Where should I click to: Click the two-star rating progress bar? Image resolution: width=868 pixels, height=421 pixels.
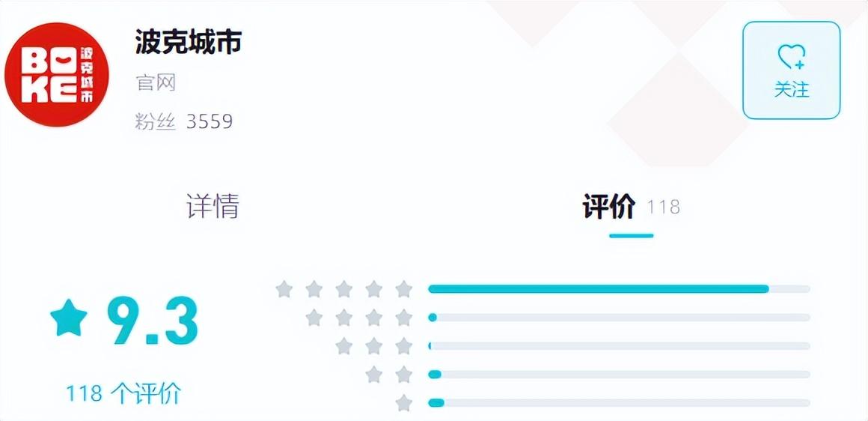pyautogui.click(x=619, y=375)
